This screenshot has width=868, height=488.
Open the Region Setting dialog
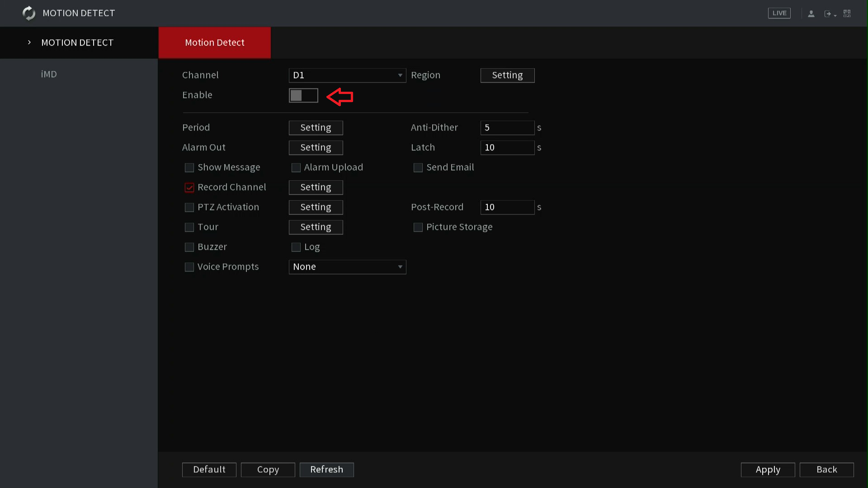click(507, 75)
